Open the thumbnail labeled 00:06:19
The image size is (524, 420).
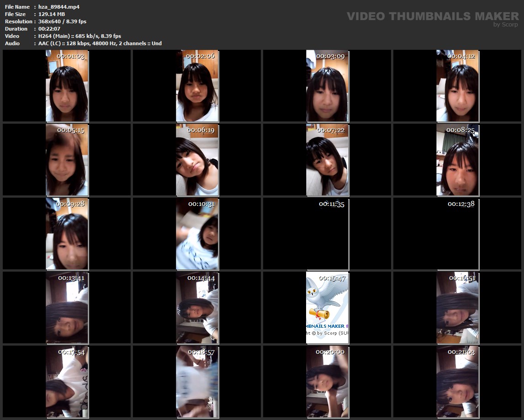tap(197, 160)
